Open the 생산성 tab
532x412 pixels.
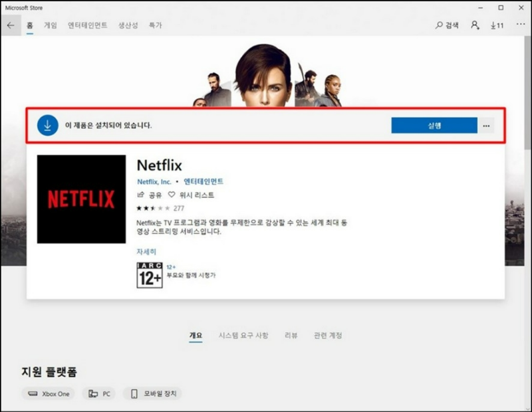[x=128, y=25]
